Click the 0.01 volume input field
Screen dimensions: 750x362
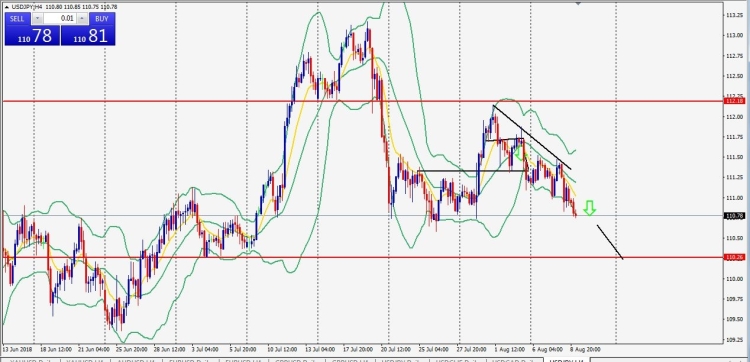pyautogui.click(x=60, y=19)
